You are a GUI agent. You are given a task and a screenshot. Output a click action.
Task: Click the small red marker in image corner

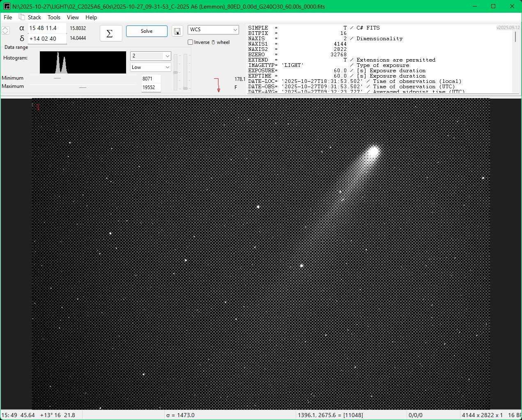click(x=37, y=107)
